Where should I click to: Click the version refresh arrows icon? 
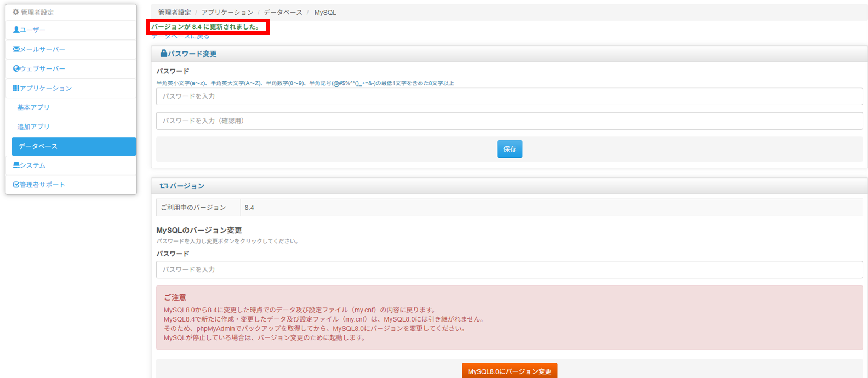pos(163,186)
